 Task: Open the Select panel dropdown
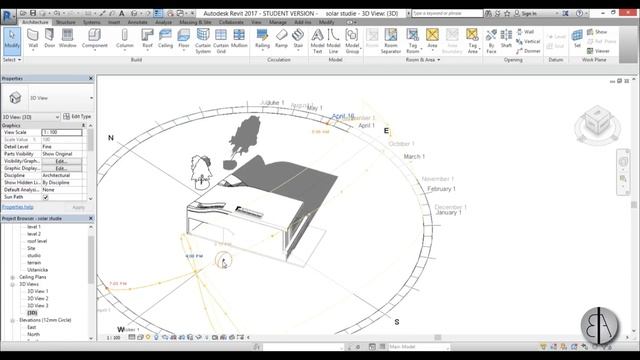tap(12, 60)
